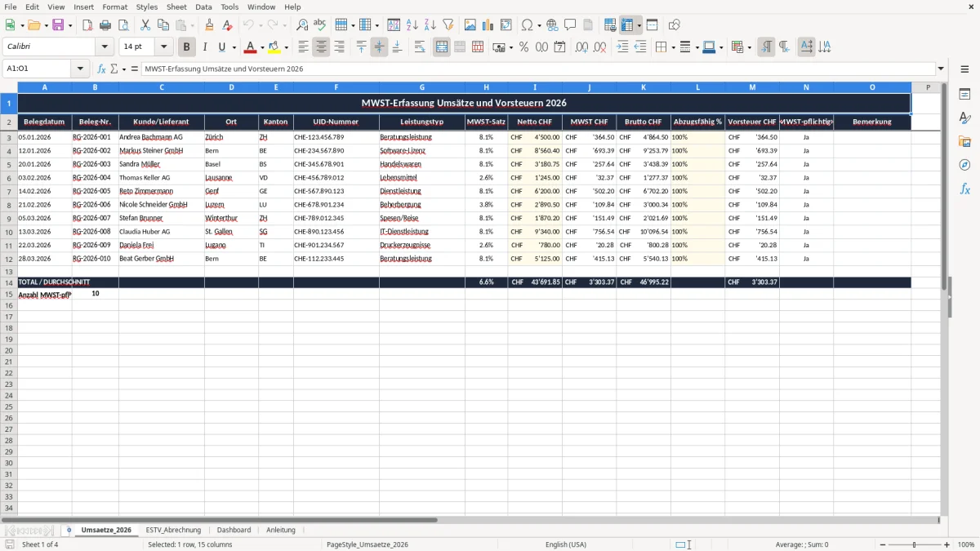Click the Copy icon
The height and width of the screenshot is (551, 980).
[163, 25]
